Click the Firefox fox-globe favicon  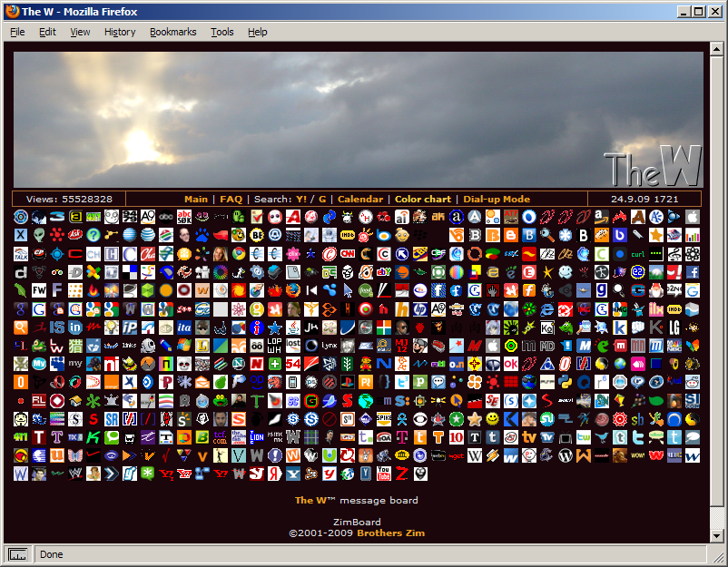coord(293,290)
